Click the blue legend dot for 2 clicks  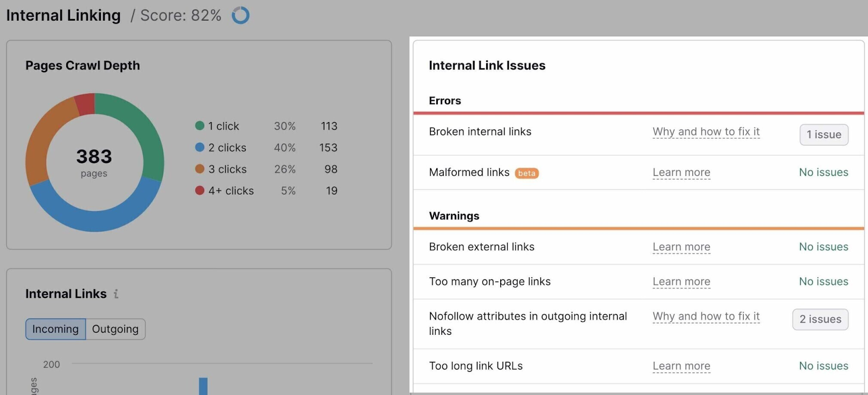[x=199, y=147]
